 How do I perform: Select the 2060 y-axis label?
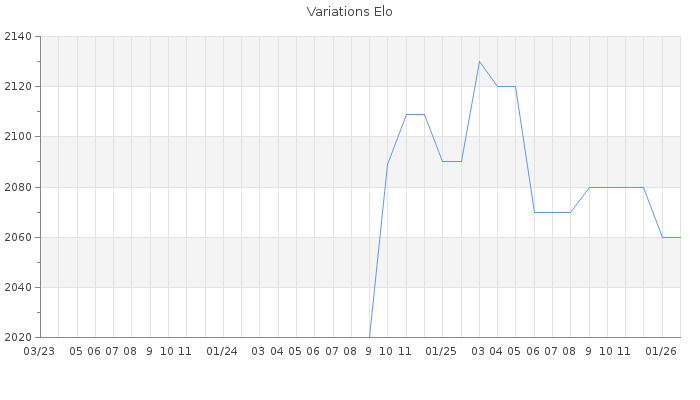[x=18, y=238]
